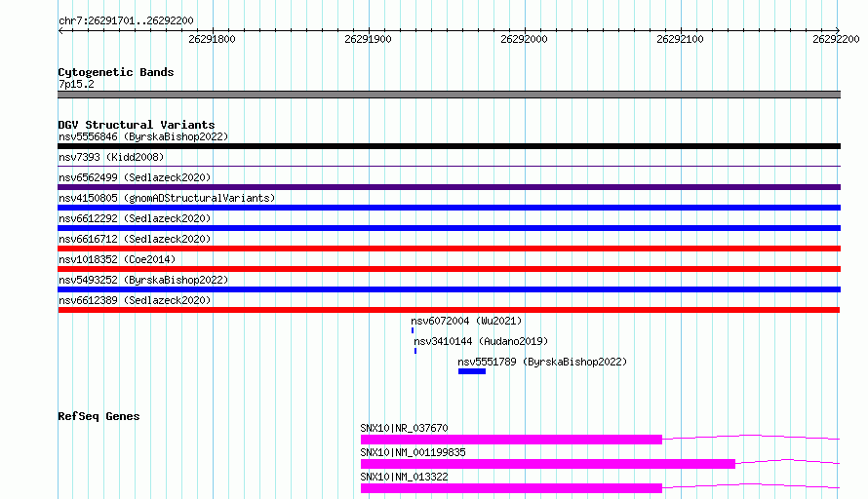Click the NM_013322 intron line

(751, 485)
